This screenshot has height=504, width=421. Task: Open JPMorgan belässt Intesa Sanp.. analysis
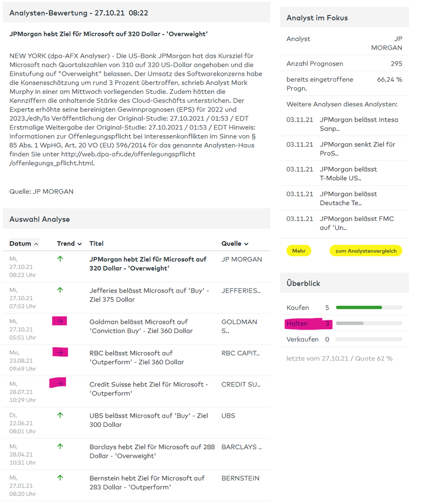pyautogui.click(x=358, y=124)
